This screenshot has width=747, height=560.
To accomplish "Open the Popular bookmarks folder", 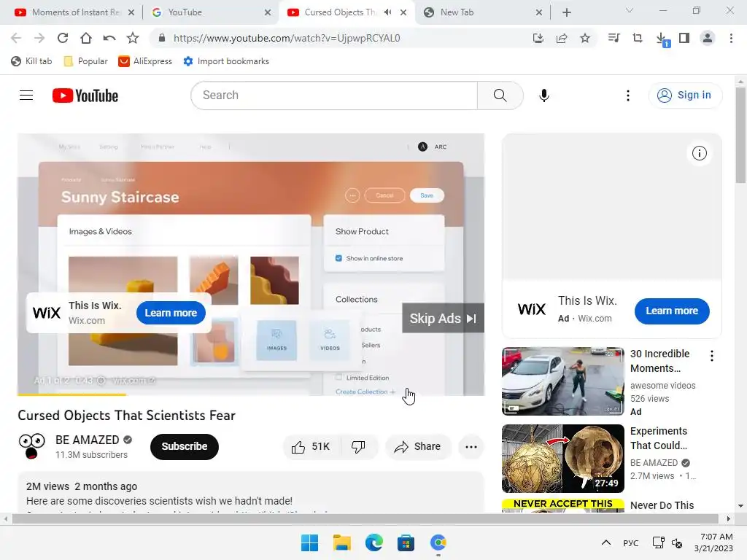I will click(86, 61).
